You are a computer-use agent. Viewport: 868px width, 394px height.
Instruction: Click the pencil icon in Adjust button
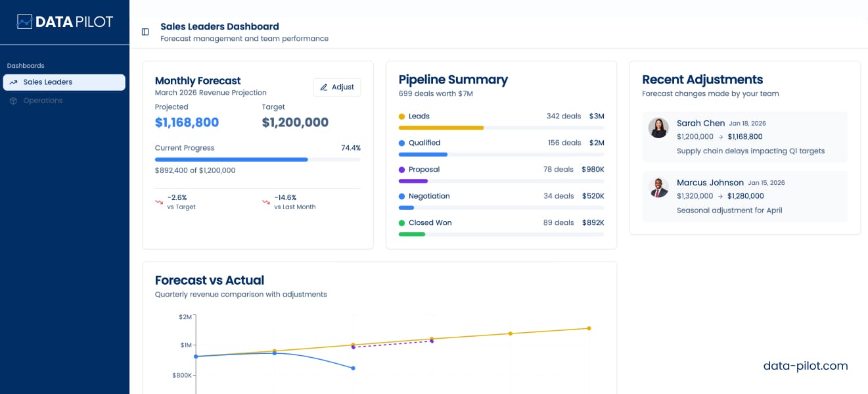(x=323, y=87)
